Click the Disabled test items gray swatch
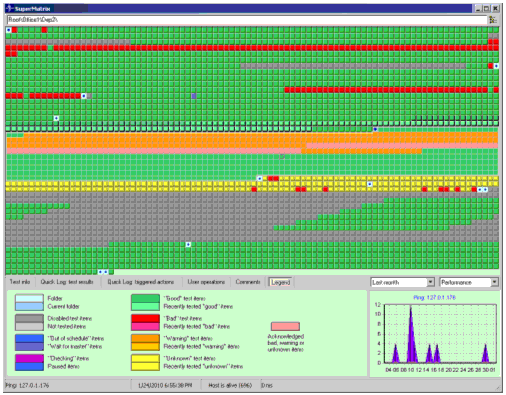Screen dimensions: 506x395 click(29, 318)
